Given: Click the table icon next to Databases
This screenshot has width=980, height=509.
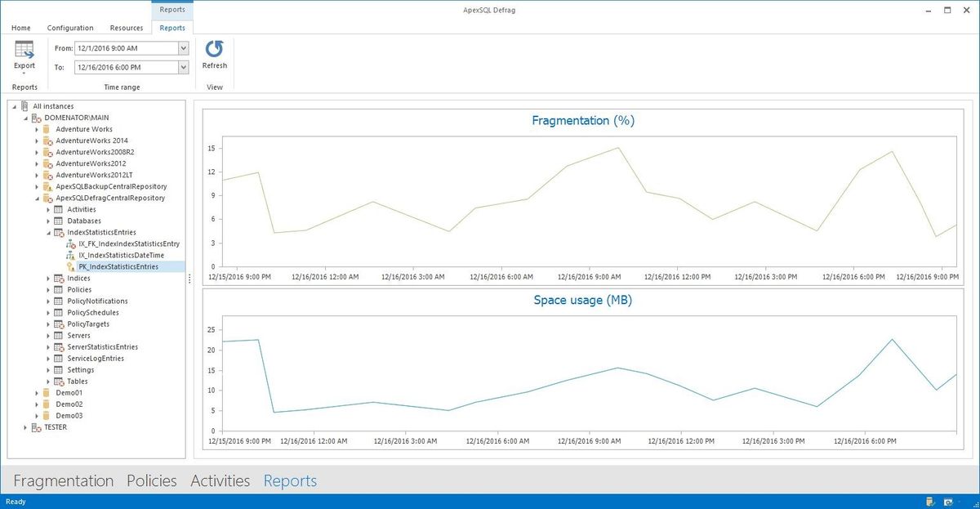Looking at the screenshot, I should [x=58, y=221].
